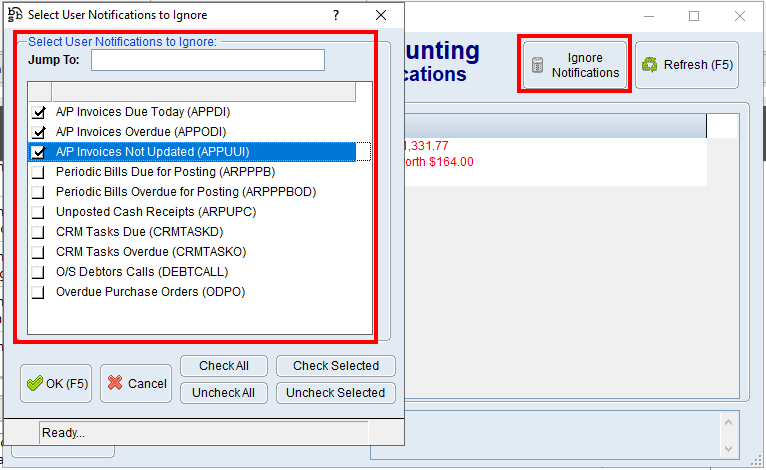Click the Ignore Notifications button
Viewport: 766px width, 470px height.
574,65
